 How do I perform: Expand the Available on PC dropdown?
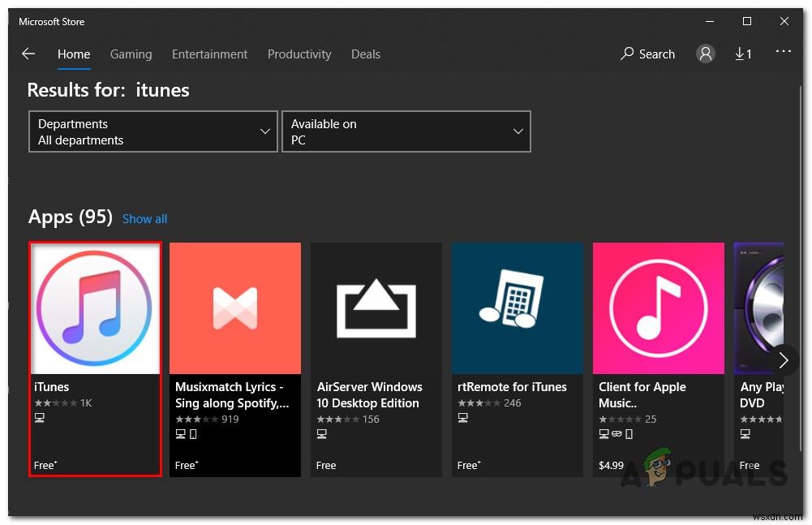click(x=407, y=132)
